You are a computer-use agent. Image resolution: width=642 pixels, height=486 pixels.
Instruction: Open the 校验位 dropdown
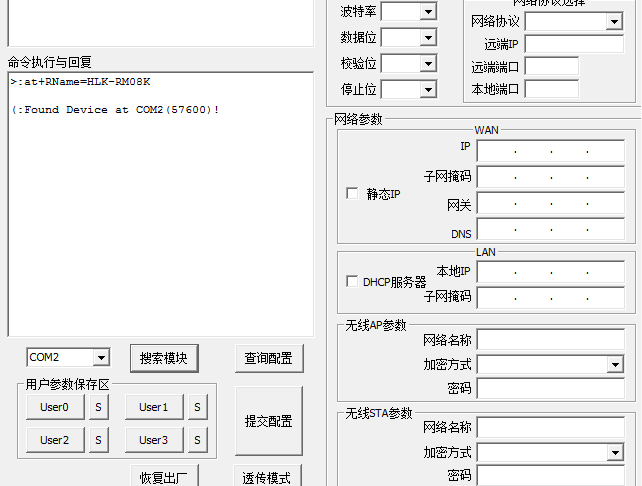tap(428, 63)
